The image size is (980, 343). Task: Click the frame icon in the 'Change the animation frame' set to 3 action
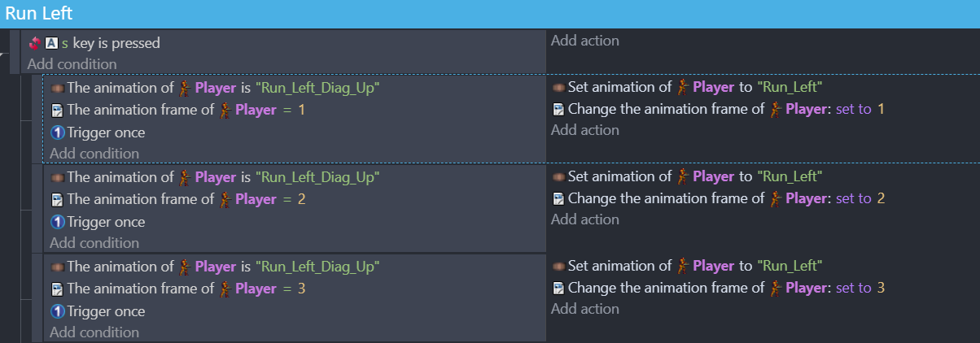(558, 288)
